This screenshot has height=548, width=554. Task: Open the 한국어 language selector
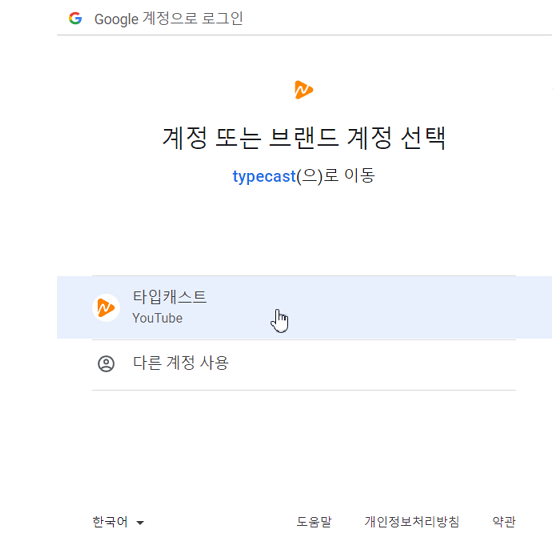(118, 522)
